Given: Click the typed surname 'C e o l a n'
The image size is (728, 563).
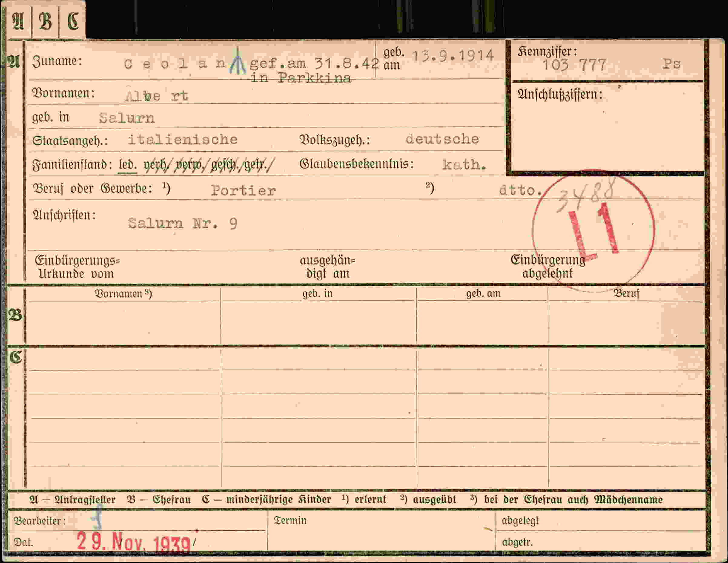Looking at the screenshot, I should (175, 64).
